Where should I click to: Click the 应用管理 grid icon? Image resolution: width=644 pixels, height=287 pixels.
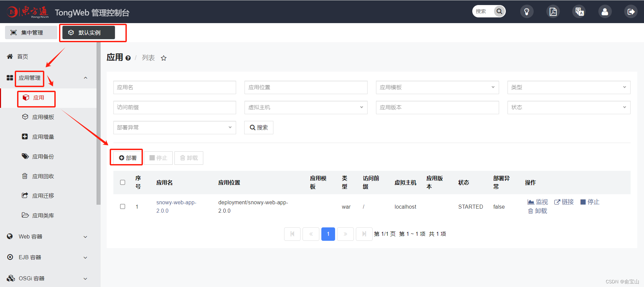coord(10,78)
